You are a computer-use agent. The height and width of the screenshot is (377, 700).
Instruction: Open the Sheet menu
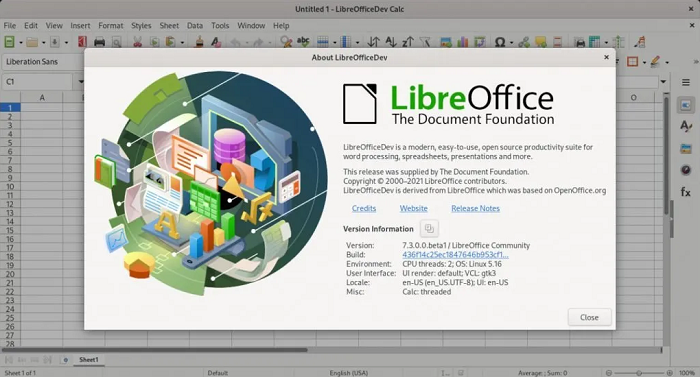(169, 25)
